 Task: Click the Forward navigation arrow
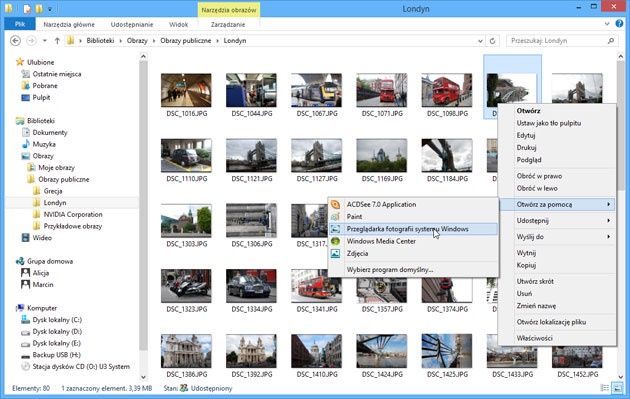31,41
